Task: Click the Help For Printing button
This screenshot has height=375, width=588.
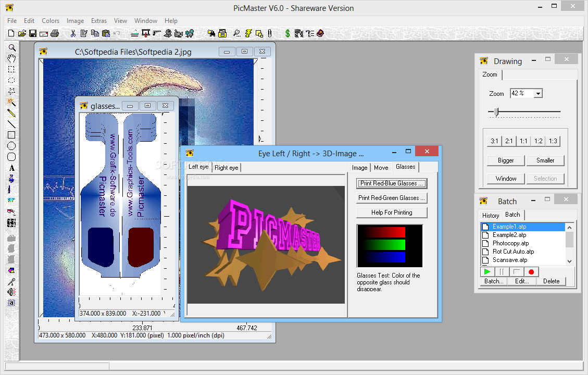Action: pyautogui.click(x=392, y=213)
